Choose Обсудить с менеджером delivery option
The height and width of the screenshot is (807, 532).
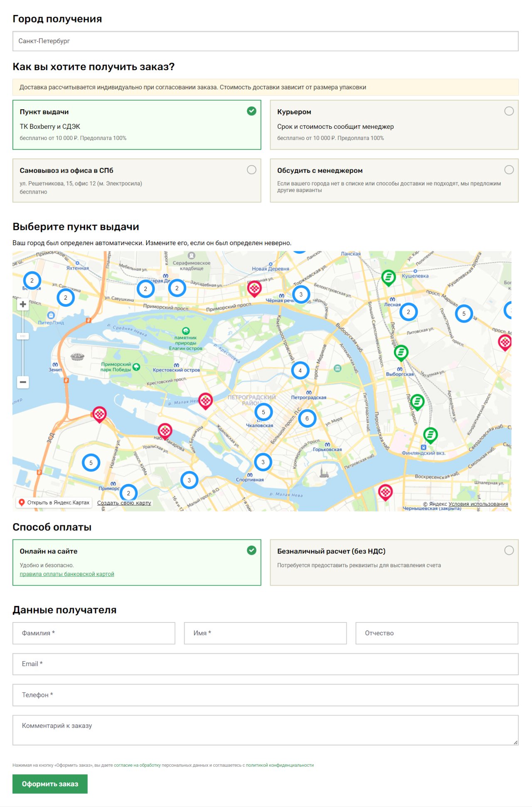[394, 180]
